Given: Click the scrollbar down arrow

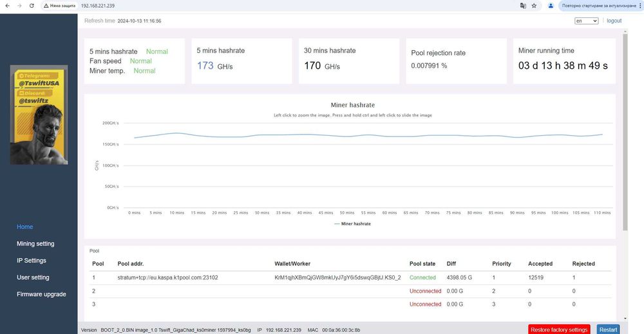Looking at the screenshot, I should pos(625,319).
